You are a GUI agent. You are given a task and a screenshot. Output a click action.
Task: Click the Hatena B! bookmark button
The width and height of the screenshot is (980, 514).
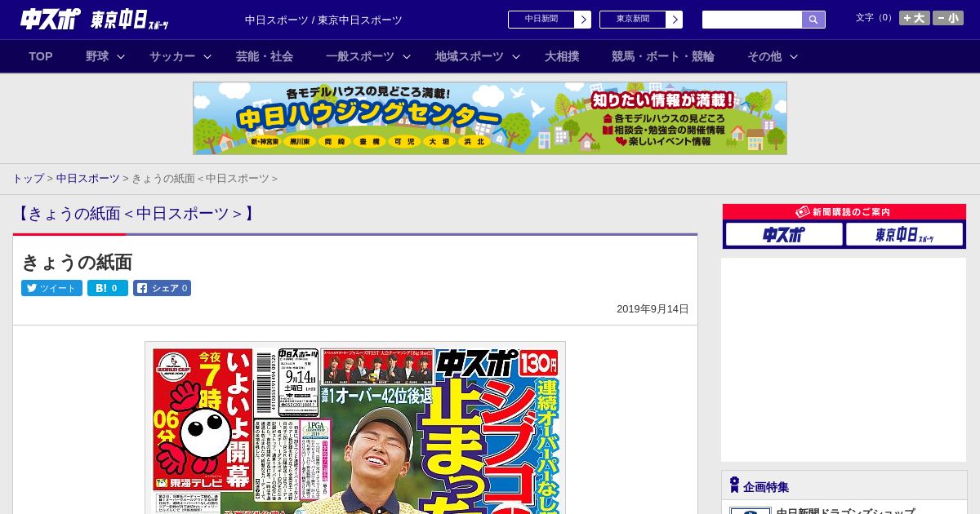pyautogui.click(x=108, y=288)
